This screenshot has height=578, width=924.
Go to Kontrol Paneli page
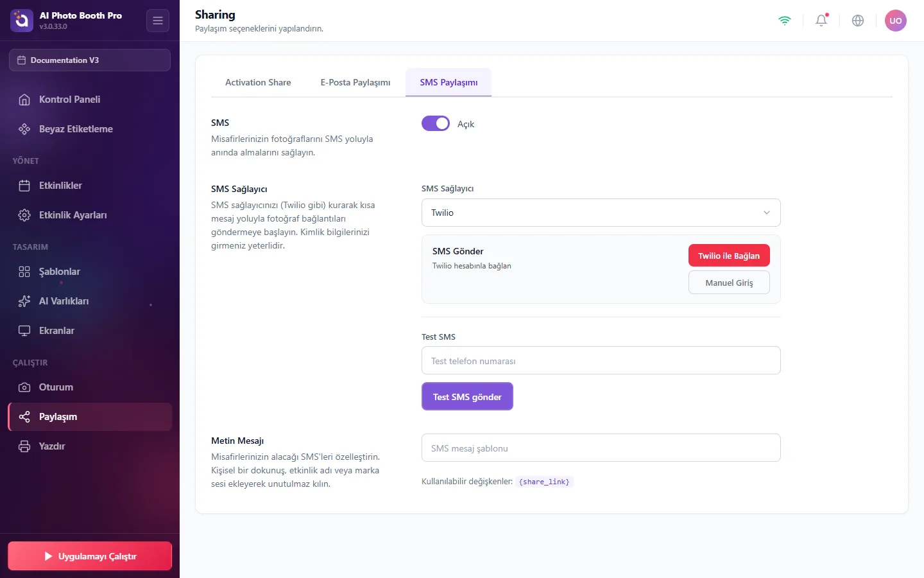tap(90, 100)
